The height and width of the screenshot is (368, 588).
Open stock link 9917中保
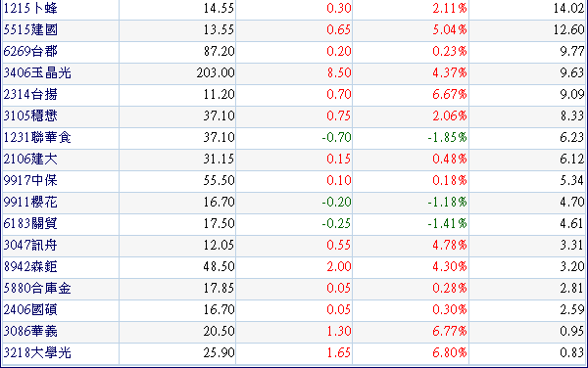[x=30, y=180]
